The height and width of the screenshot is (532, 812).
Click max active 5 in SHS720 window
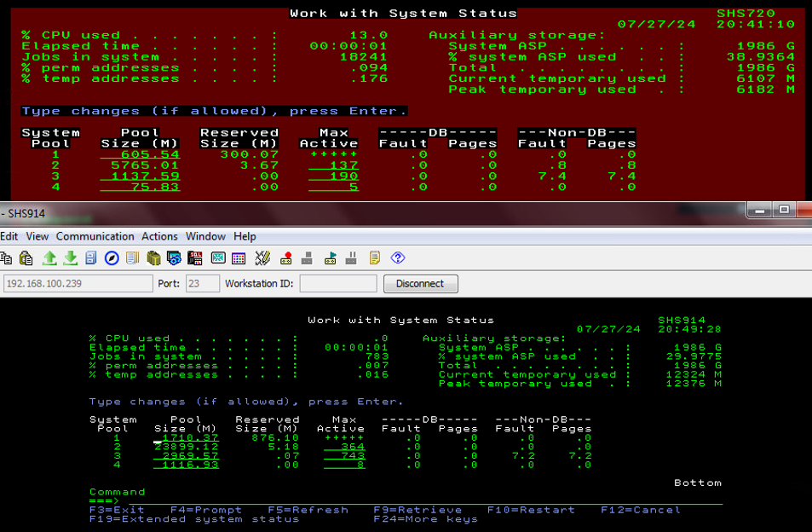pyautogui.click(x=333, y=187)
